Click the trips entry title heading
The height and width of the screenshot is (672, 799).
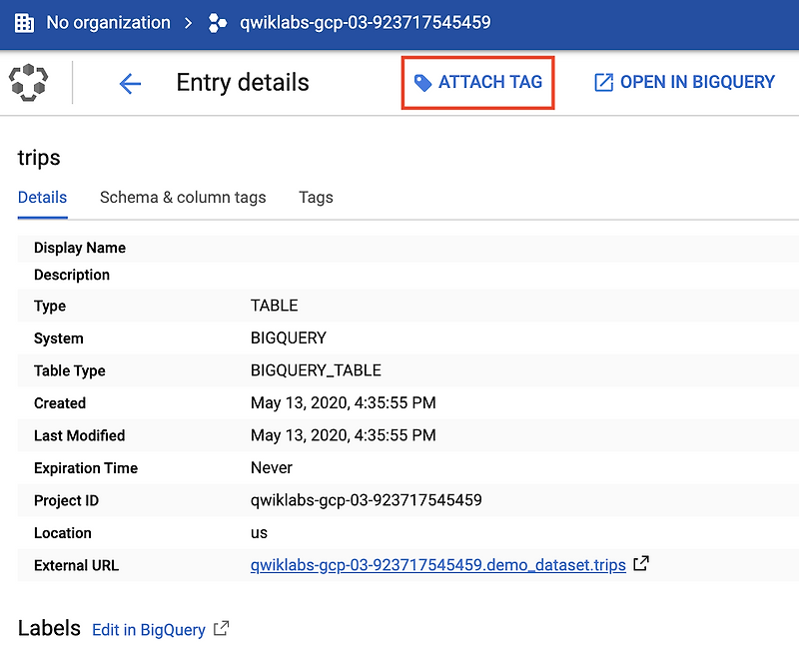[38, 157]
